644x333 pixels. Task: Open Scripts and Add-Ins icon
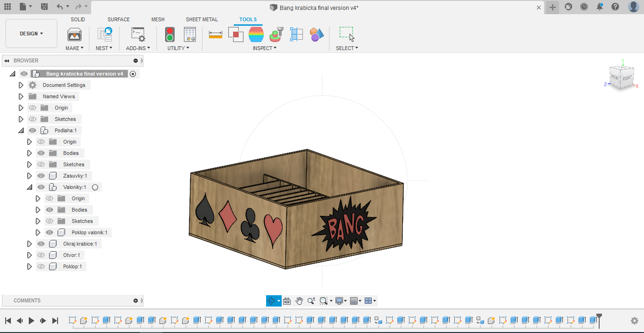click(138, 34)
